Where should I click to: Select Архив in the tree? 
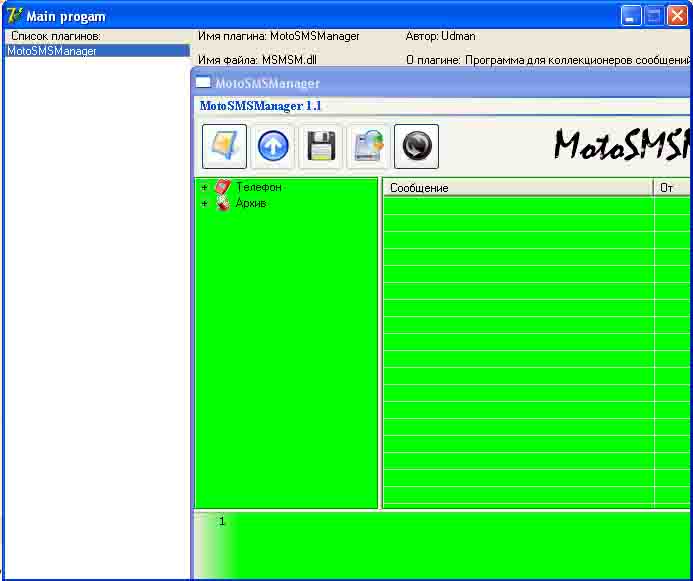(x=251, y=203)
